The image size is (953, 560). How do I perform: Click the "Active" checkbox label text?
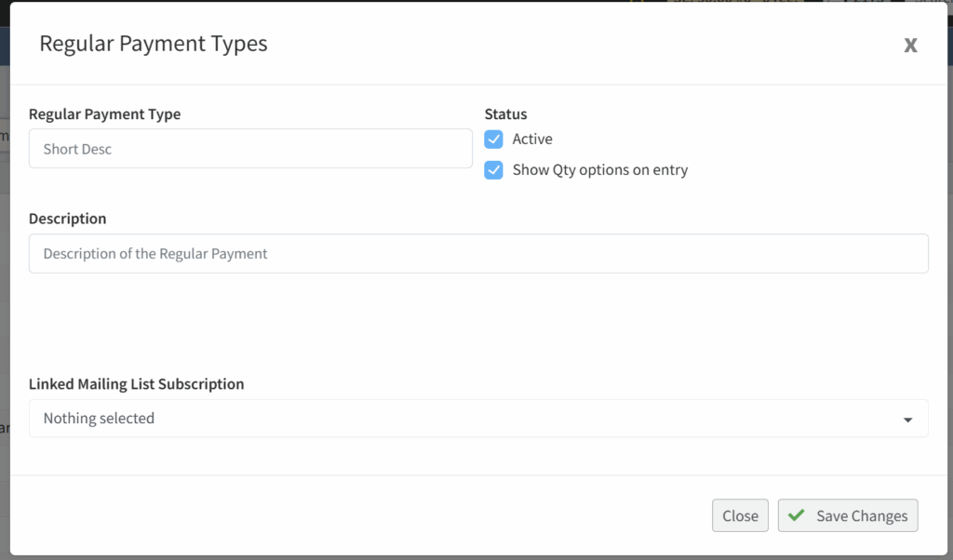coord(532,140)
